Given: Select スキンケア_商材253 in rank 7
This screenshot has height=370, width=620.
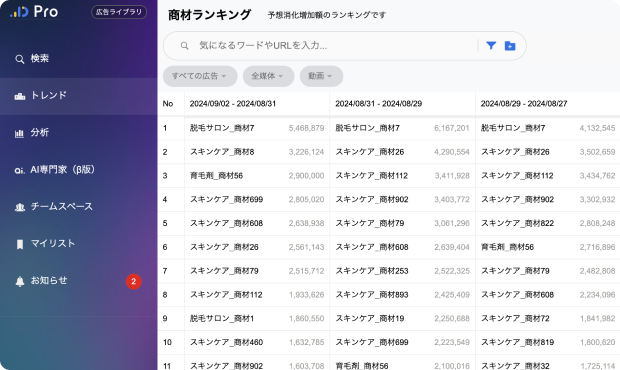Looking at the screenshot, I should [372, 271].
